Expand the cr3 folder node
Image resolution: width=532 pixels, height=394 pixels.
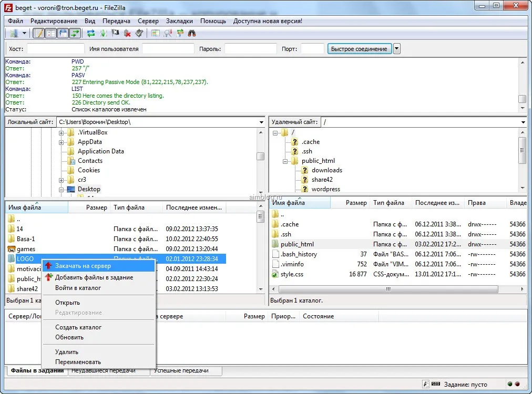coord(61,180)
